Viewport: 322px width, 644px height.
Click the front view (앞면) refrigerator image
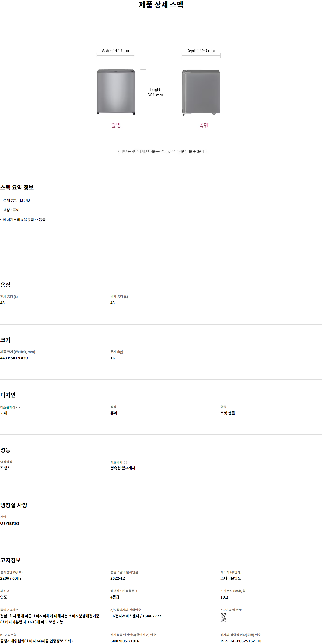(x=116, y=92)
